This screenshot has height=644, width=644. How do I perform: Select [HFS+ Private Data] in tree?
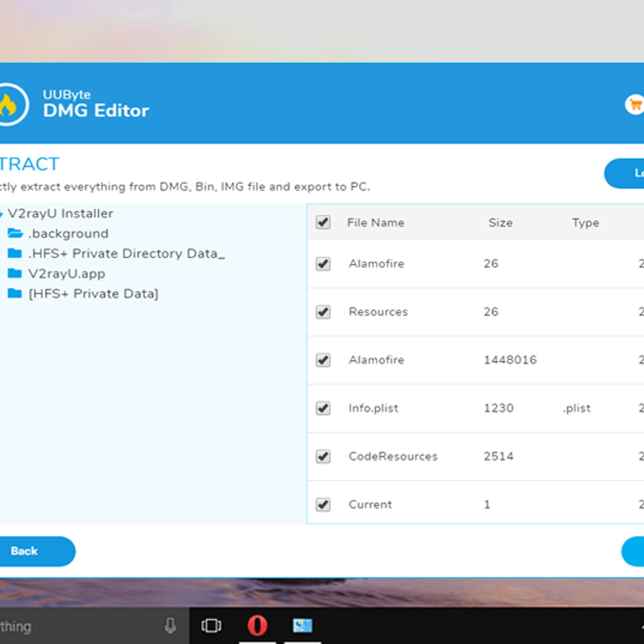93,294
